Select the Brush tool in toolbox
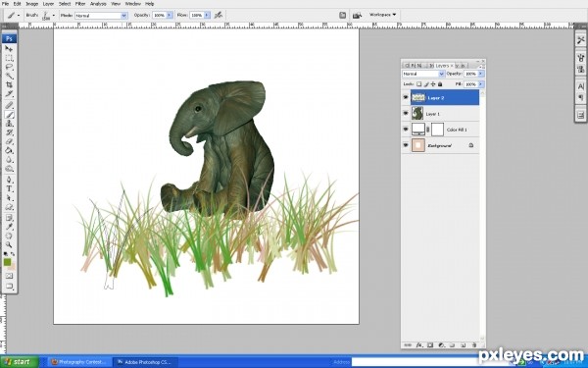588x368 pixels. (9, 115)
